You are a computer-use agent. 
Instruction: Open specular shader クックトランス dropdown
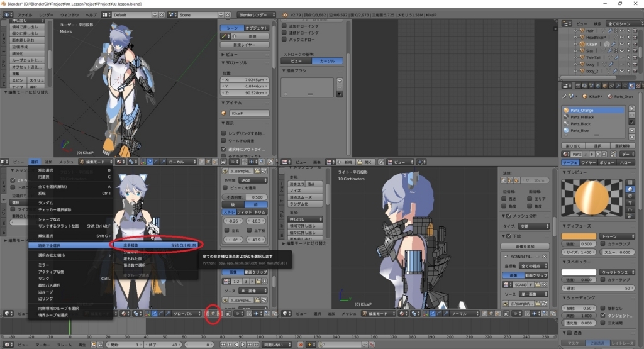click(617, 272)
